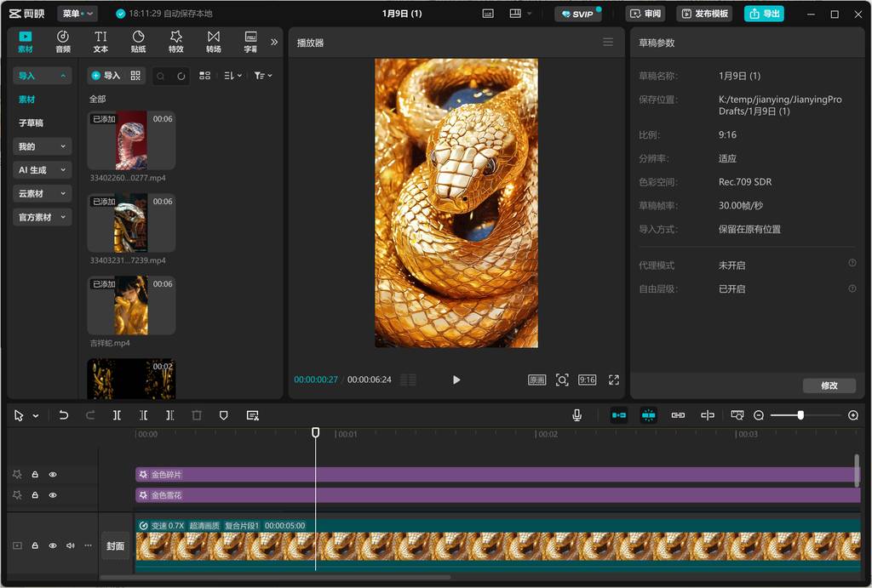Click the 修改 button in draft parameters

(829, 385)
